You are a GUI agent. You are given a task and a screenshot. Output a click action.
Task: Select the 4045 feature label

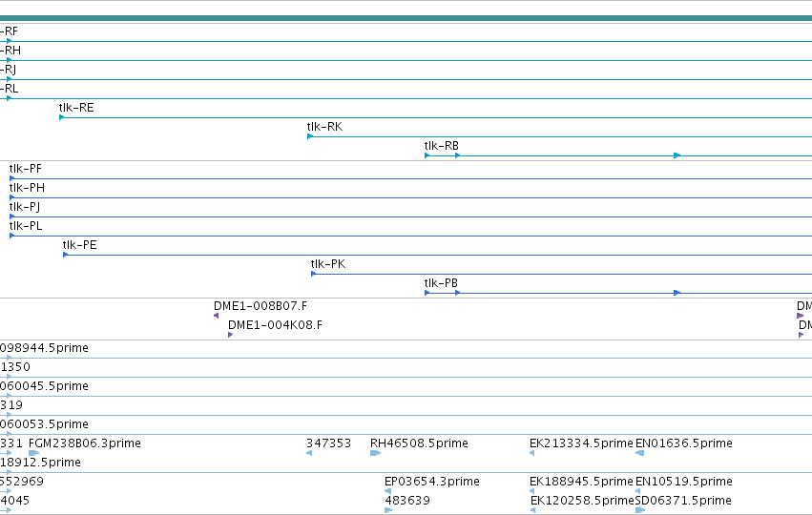(15, 501)
